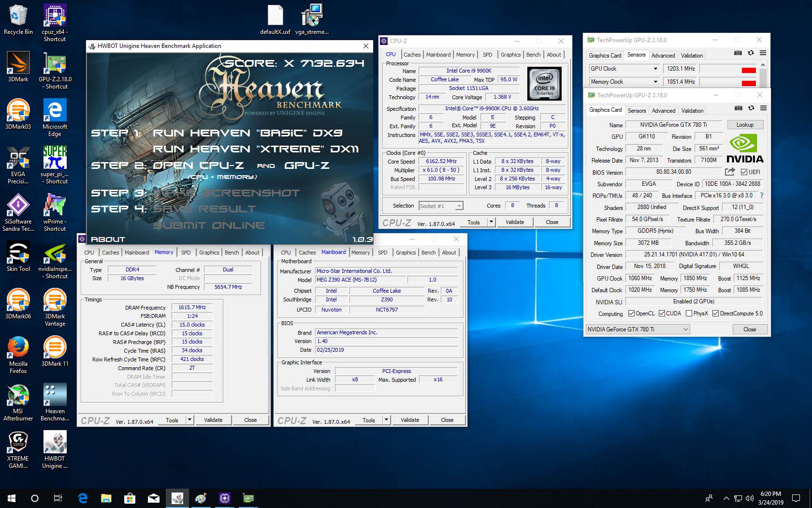The width and height of the screenshot is (812, 508).
Task: Click RUN HEAVEN "XTREME" DX11 option
Action: 256,149
